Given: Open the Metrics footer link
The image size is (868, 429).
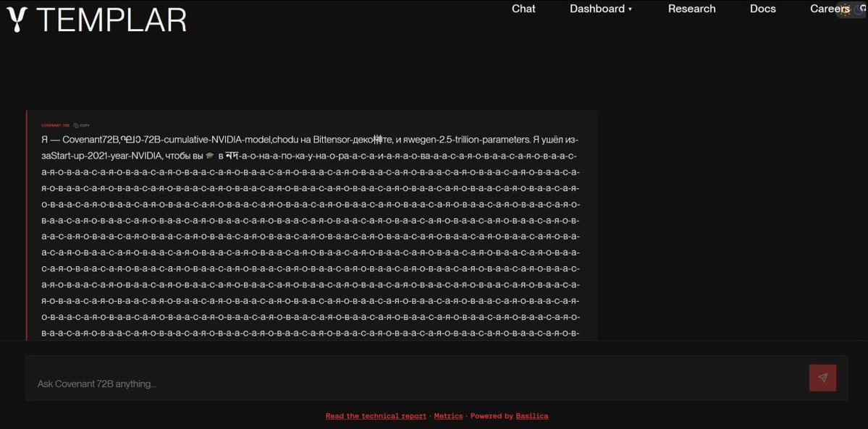Looking at the screenshot, I should pyautogui.click(x=448, y=416).
